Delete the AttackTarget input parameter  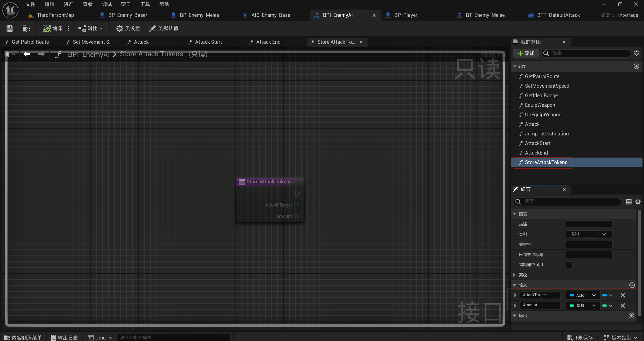[623, 295]
